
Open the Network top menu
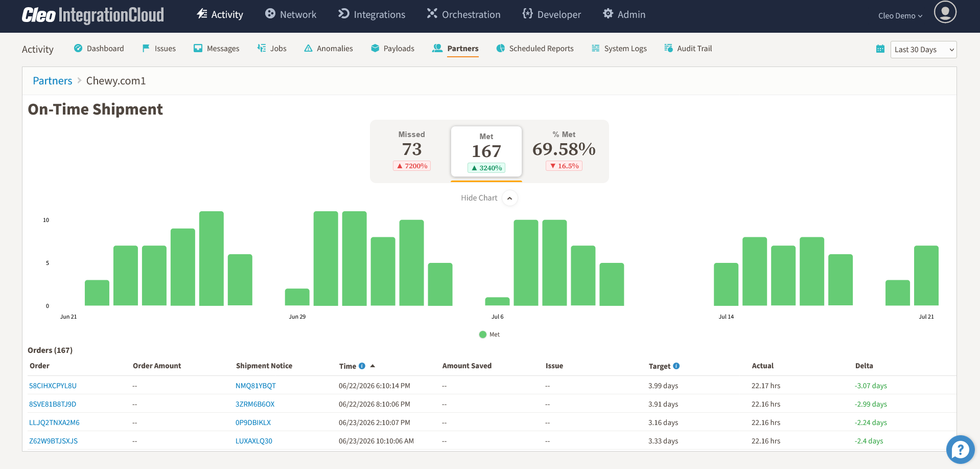(x=291, y=14)
